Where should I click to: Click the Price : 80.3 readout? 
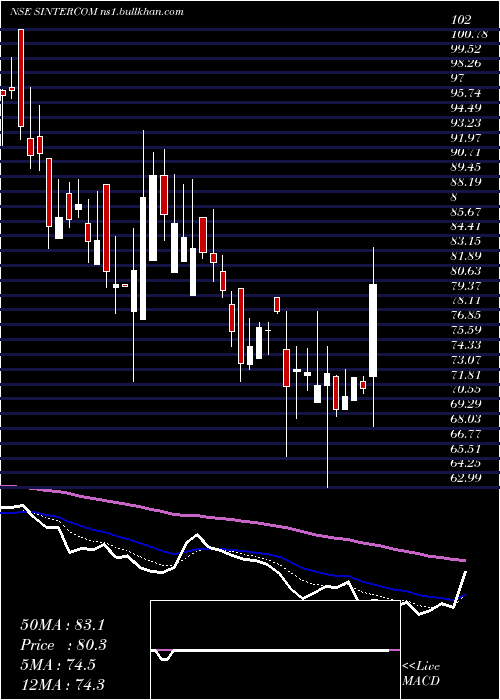click(63, 645)
